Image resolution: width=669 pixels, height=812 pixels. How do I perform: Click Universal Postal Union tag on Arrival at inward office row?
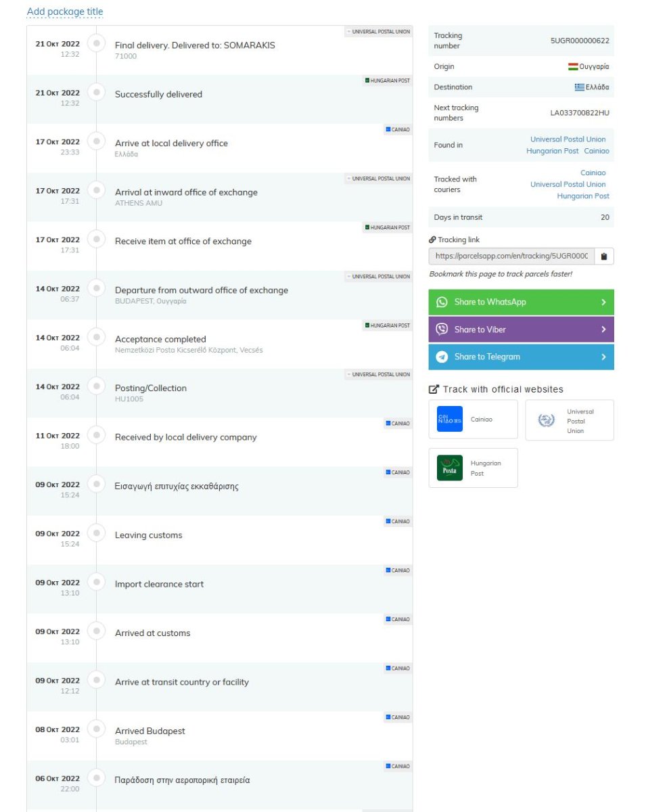378,179
